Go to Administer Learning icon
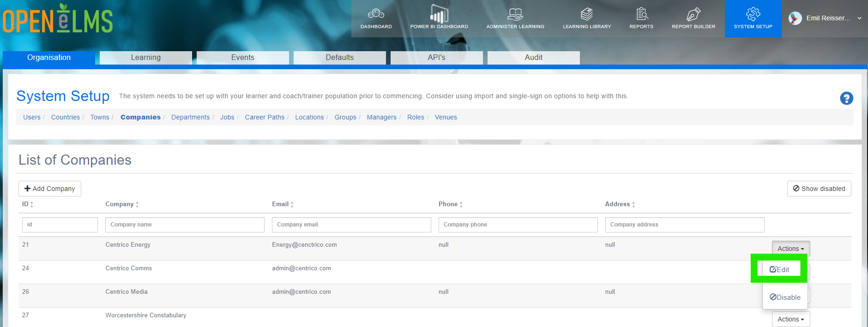Viewport: 868px width, 327px height. (515, 14)
